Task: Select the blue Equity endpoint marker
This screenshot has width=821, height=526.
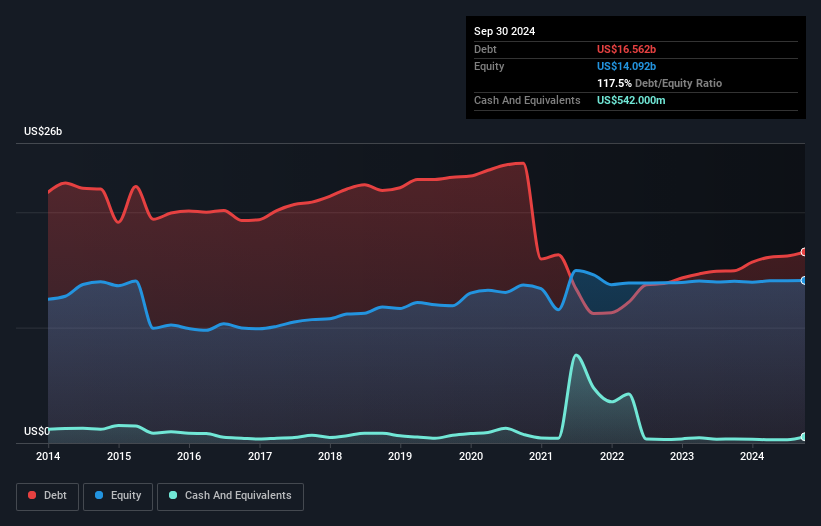Action: pyautogui.click(x=804, y=281)
